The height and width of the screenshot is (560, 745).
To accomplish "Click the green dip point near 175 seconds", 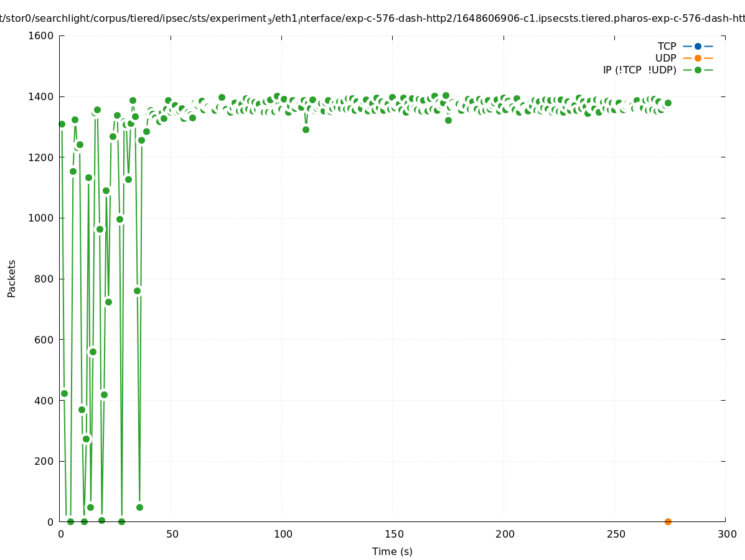I will pyautogui.click(x=448, y=120).
